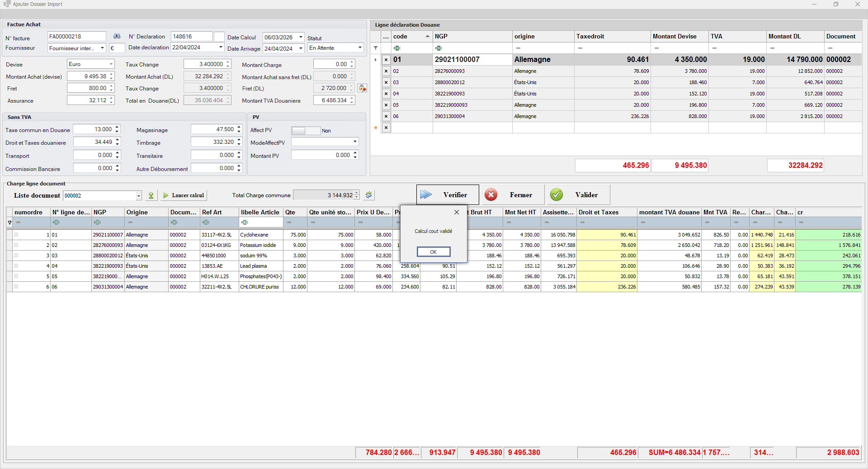
Task: Check the box next to N° Declaration field
Action: (x=219, y=37)
